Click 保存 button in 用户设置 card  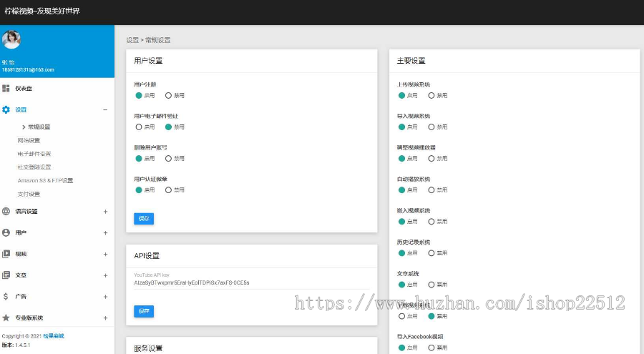click(144, 218)
